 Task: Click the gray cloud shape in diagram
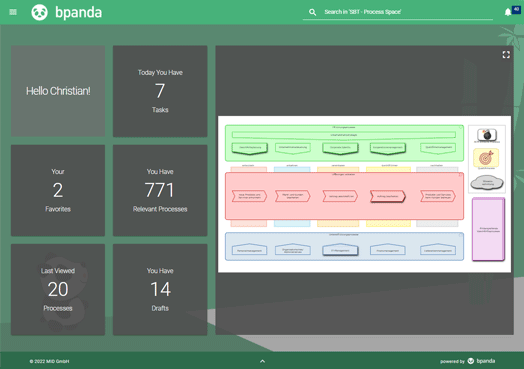(x=487, y=182)
